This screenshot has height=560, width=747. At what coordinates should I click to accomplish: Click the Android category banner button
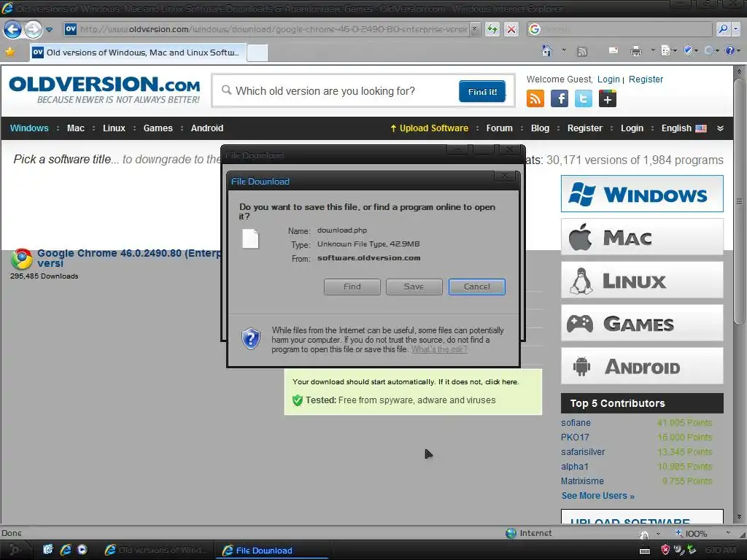642,366
